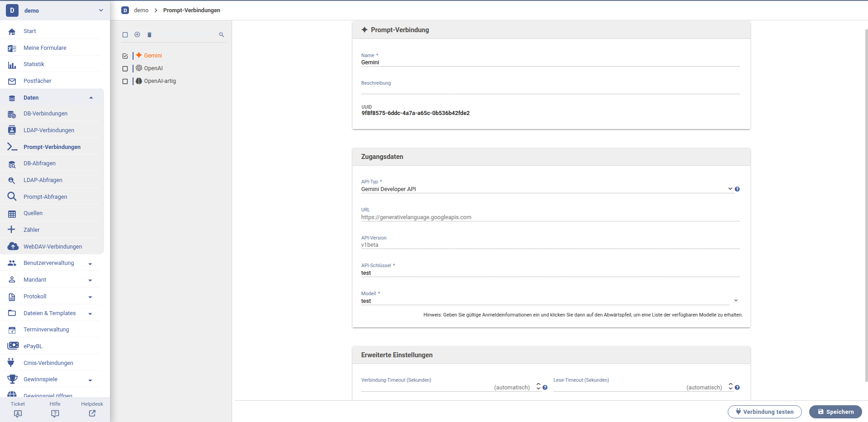Click the add new connection plus icon
Image resolution: width=868 pixels, height=422 pixels.
point(137,34)
